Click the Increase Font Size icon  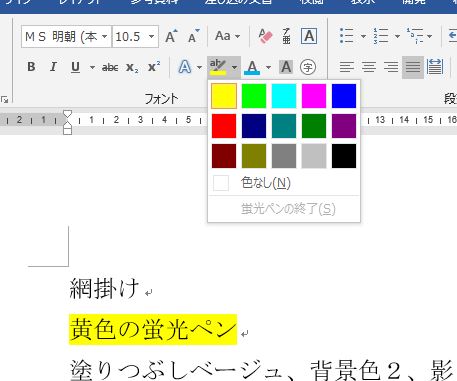[171, 36]
